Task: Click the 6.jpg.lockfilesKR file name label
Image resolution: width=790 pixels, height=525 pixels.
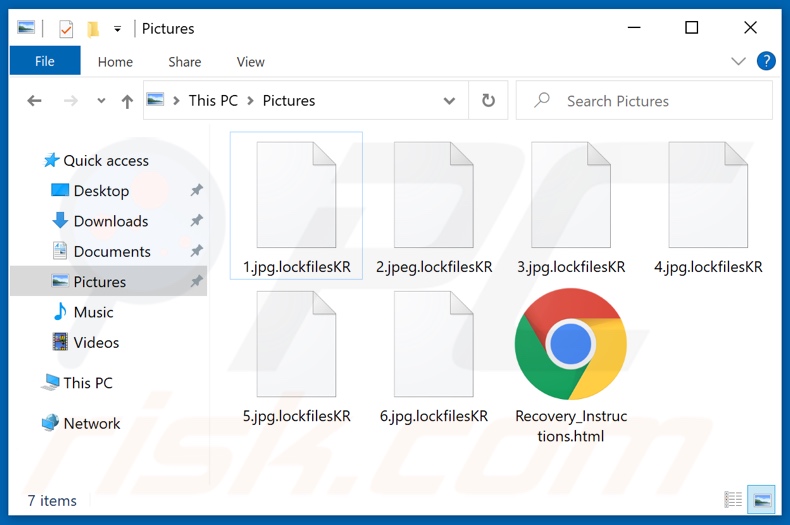Action: click(434, 416)
